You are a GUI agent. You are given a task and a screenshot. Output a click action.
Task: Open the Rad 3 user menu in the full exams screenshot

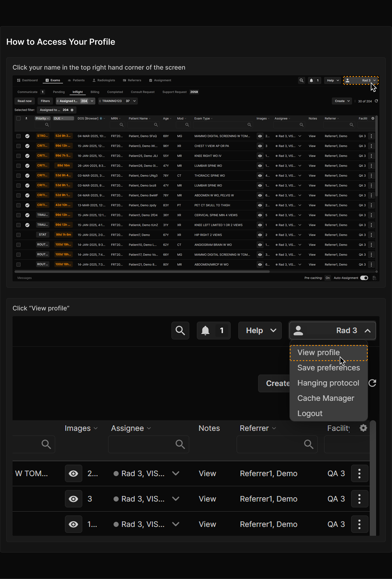click(x=361, y=80)
